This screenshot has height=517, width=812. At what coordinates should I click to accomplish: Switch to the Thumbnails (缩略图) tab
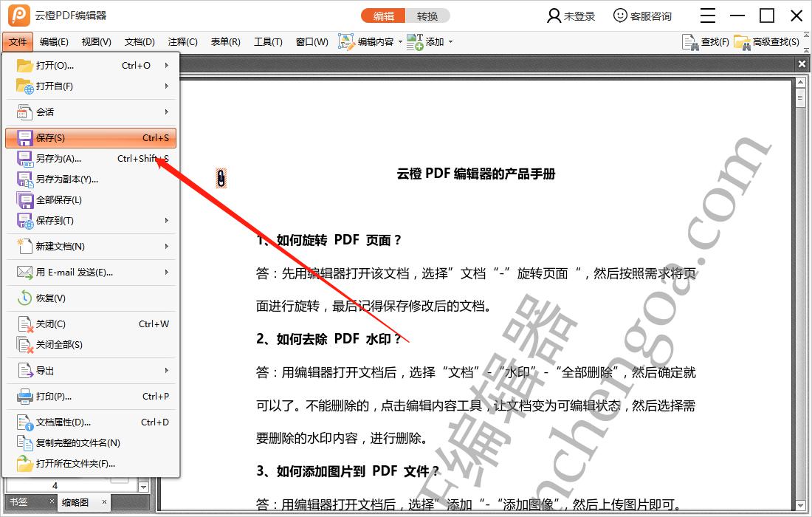tap(75, 502)
